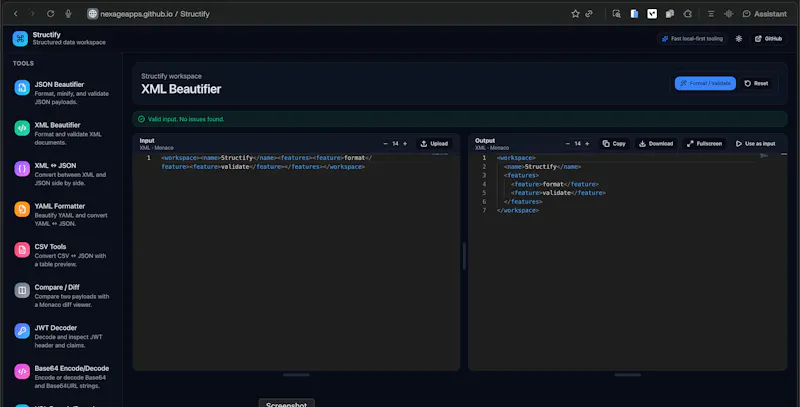
Task: Reset the XML Beautifier workspace
Action: coord(756,83)
